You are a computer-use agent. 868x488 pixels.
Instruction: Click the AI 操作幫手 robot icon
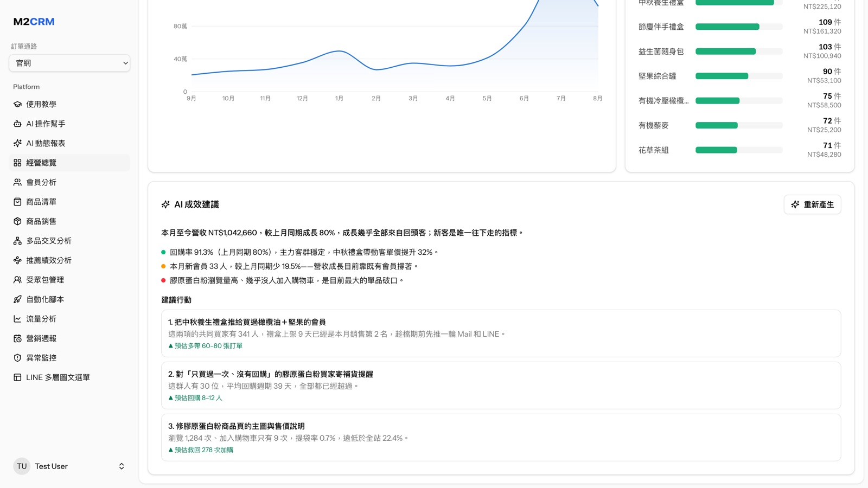17,124
